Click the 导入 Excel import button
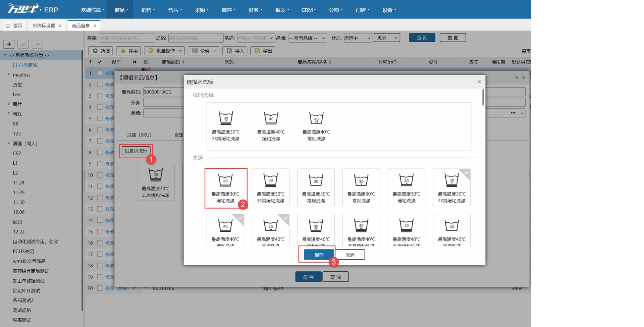This screenshot has width=644, height=327. pyautogui.click(x=235, y=51)
